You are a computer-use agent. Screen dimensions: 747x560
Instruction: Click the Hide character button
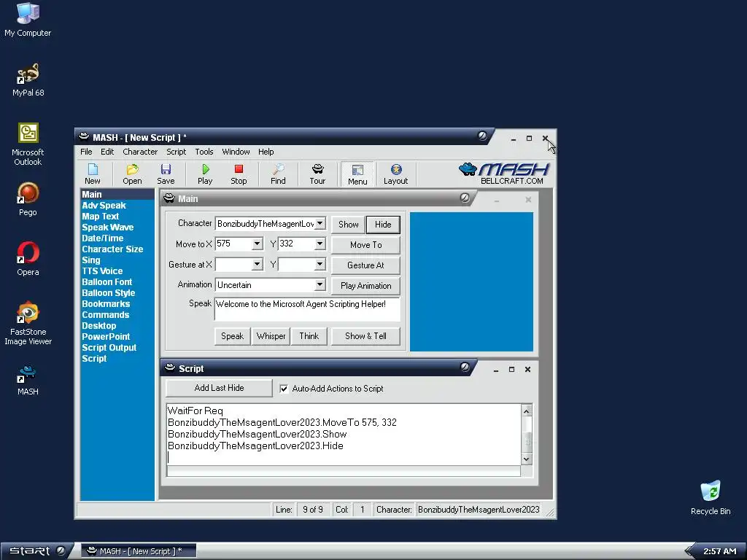pyautogui.click(x=383, y=225)
